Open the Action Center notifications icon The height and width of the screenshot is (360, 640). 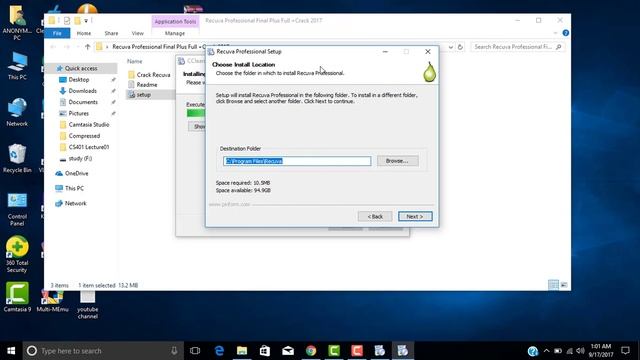click(x=625, y=351)
